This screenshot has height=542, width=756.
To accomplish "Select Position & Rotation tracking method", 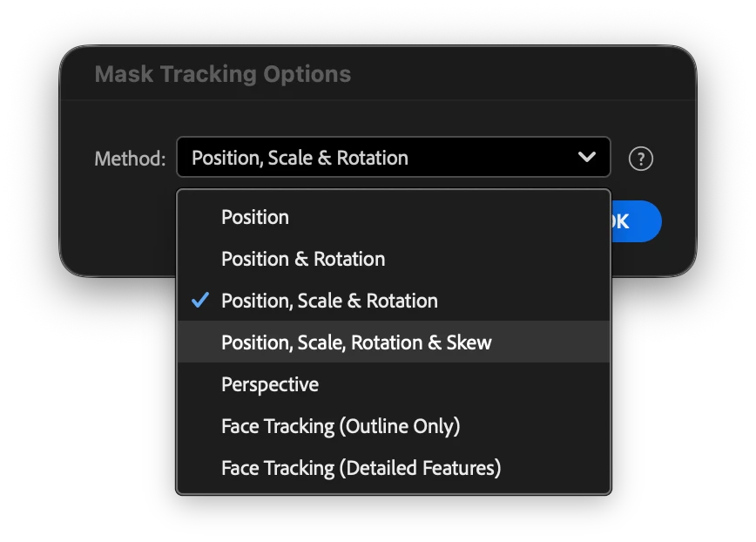I will 303,259.
